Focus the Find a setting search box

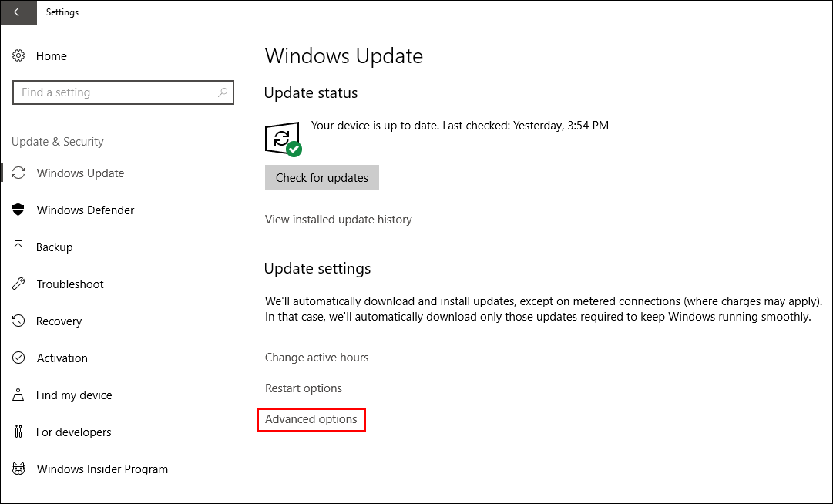pos(123,92)
